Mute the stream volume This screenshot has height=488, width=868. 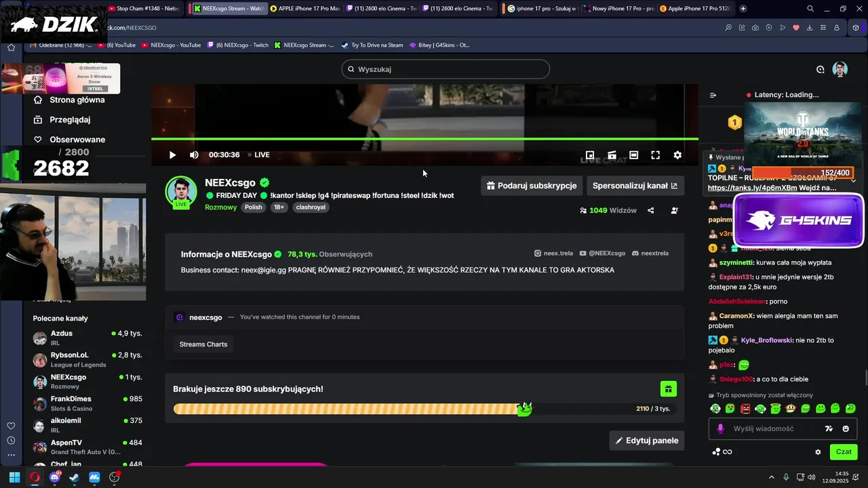click(194, 155)
